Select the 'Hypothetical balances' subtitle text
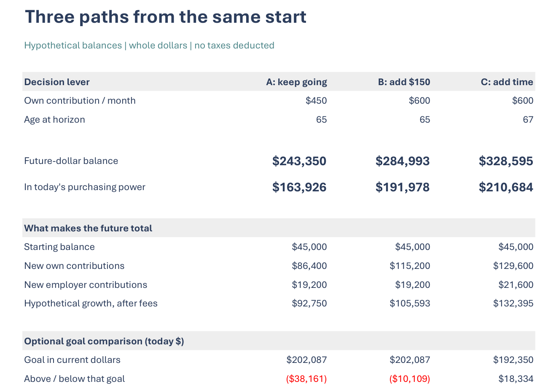Screen dimensions: 548x392 click(x=73, y=46)
